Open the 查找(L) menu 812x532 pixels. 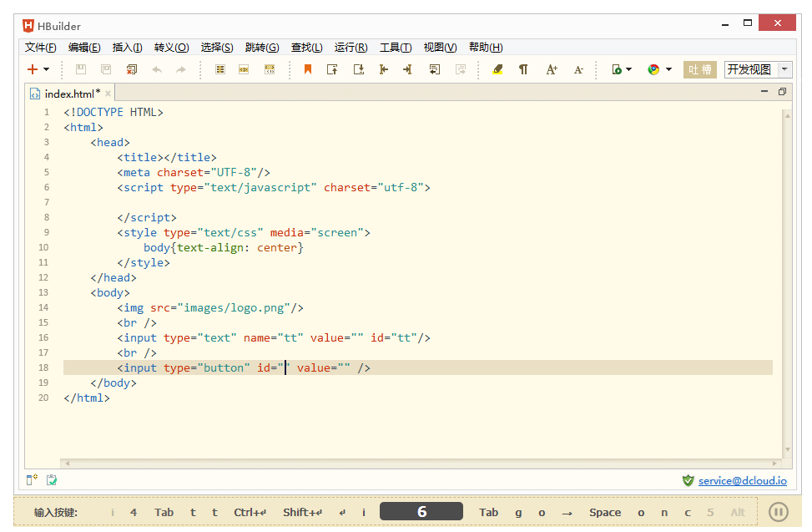(306, 48)
